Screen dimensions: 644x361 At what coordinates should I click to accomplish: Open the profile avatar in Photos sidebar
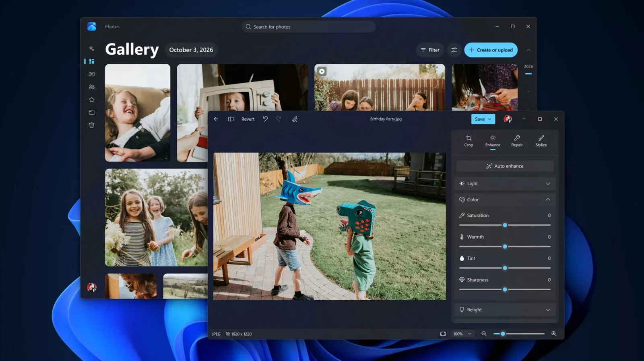coord(92,287)
